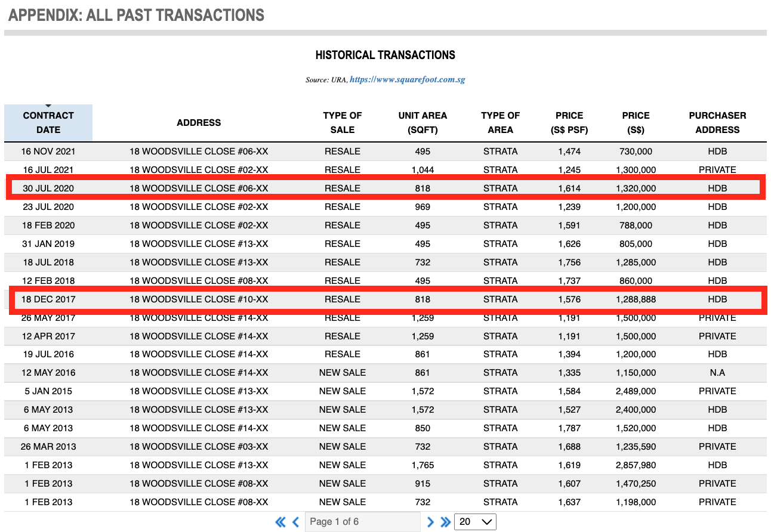Click the 1,756 PSF value

click(569, 262)
